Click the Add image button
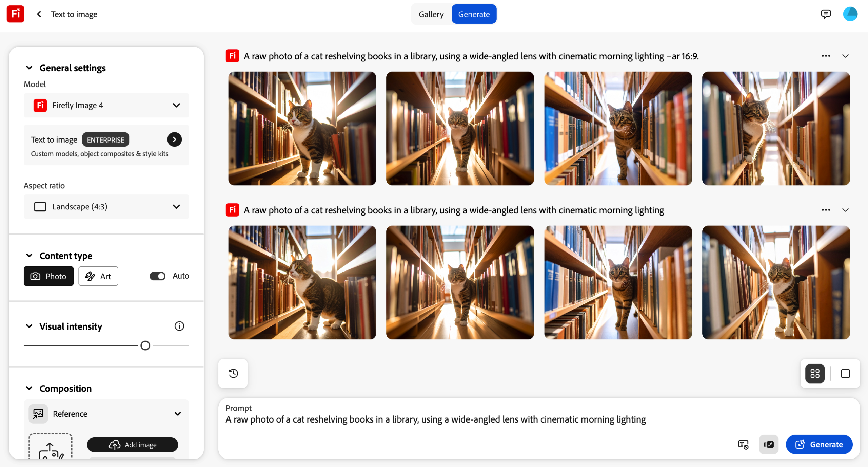The image size is (868, 467). [133, 445]
